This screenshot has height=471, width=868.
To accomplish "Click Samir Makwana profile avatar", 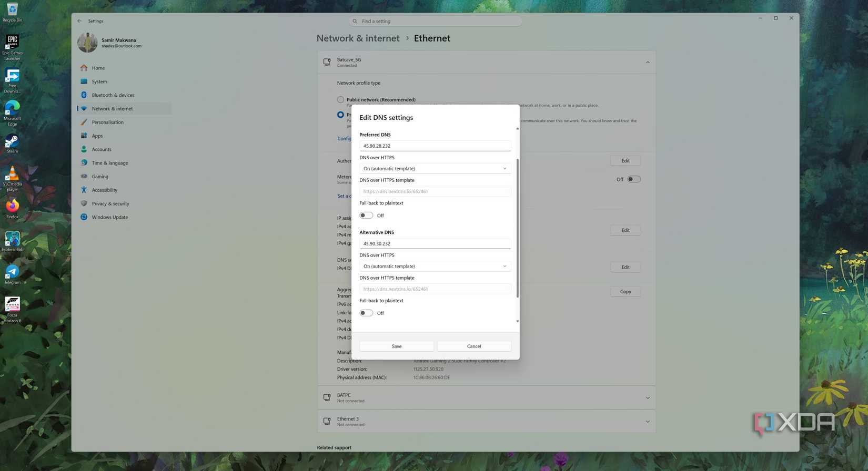I will pos(87,43).
